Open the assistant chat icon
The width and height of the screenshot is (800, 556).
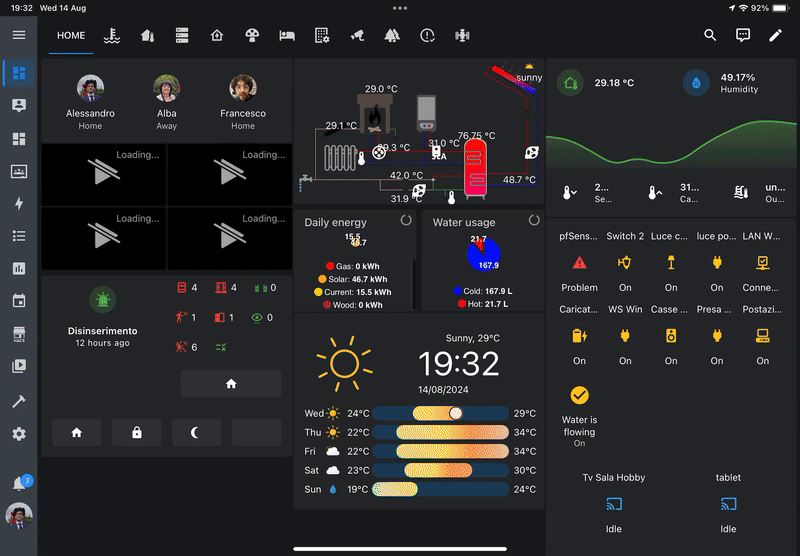point(743,35)
